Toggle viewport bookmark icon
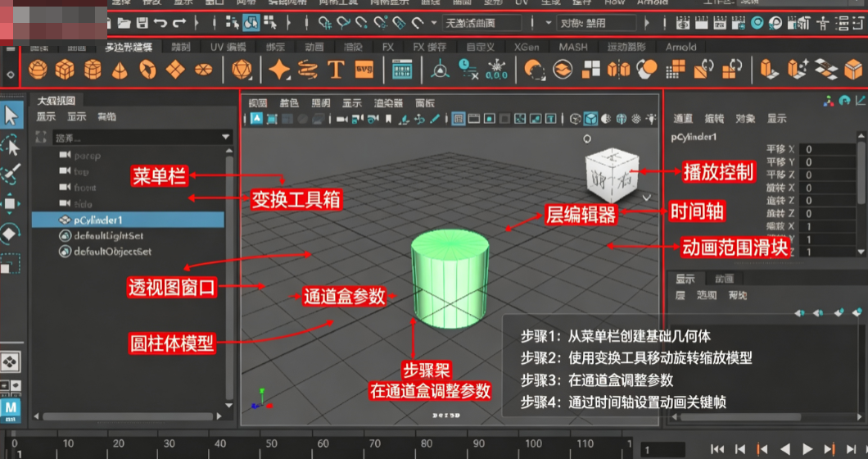 (x=389, y=119)
